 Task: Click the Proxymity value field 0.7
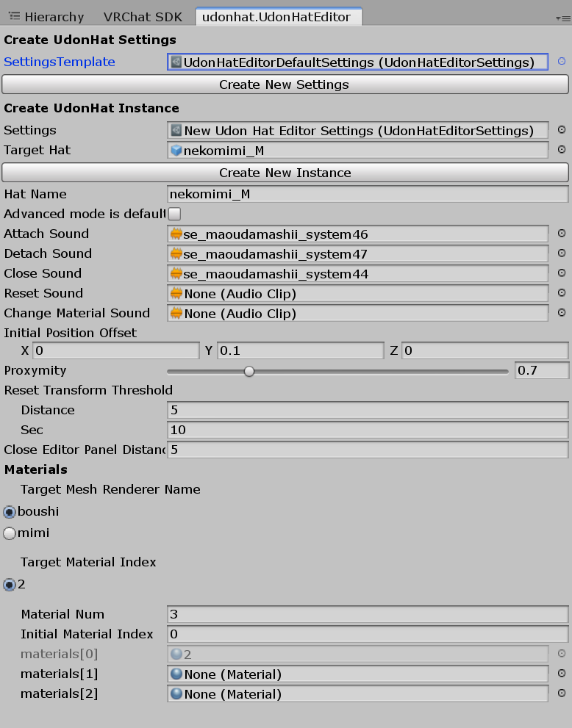(x=542, y=370)
